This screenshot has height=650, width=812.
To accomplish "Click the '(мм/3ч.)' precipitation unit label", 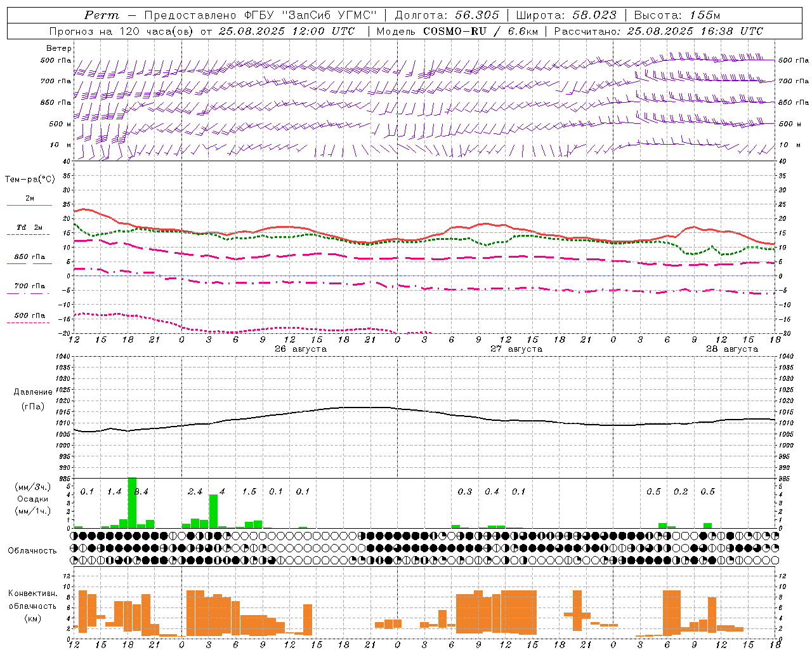I will point(33,487).
